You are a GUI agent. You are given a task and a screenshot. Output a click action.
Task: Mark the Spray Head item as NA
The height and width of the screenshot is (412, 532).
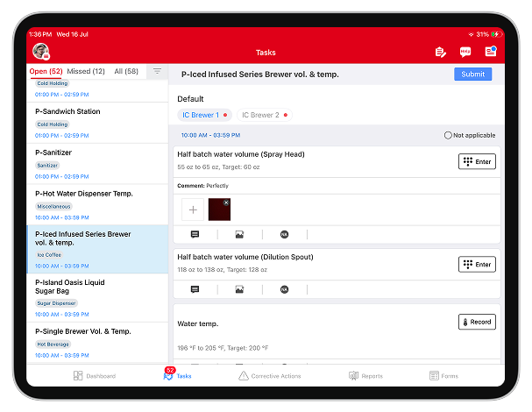284,234
